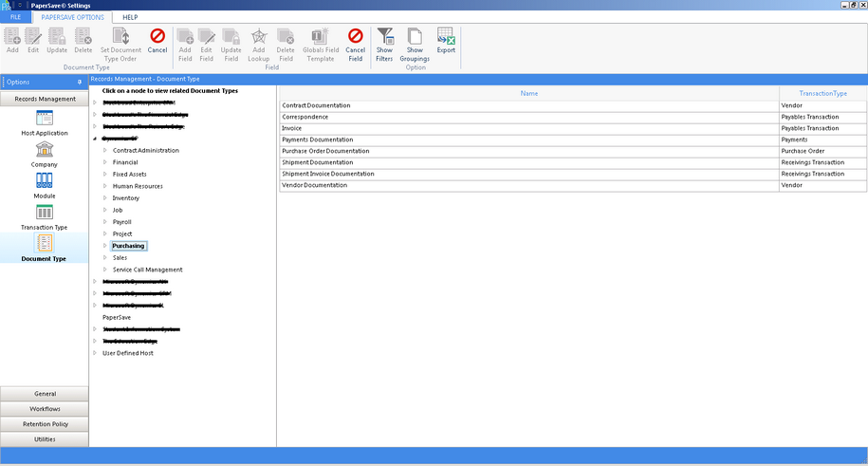This screenshot has width=868, height=466.
Task: Expand the Fixed Assets node
Action: click(x=105, y=174)
